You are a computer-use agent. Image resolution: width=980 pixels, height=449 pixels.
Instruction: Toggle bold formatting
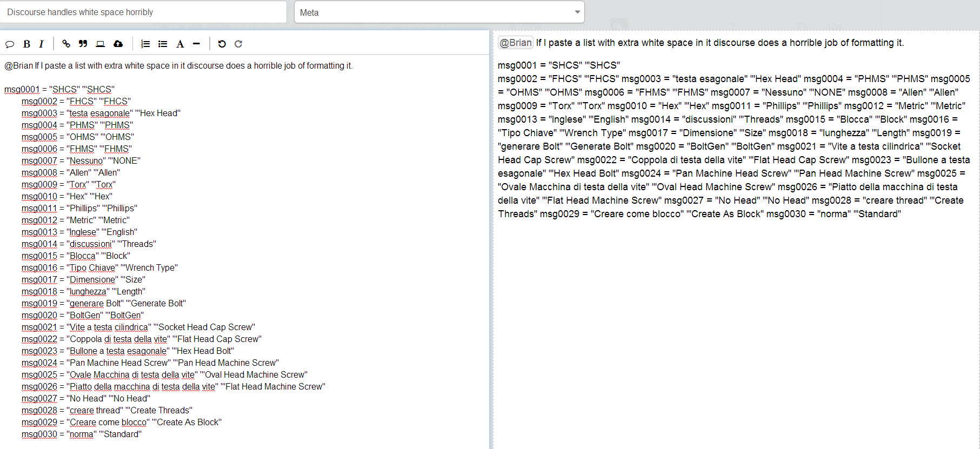pos(26,44)
